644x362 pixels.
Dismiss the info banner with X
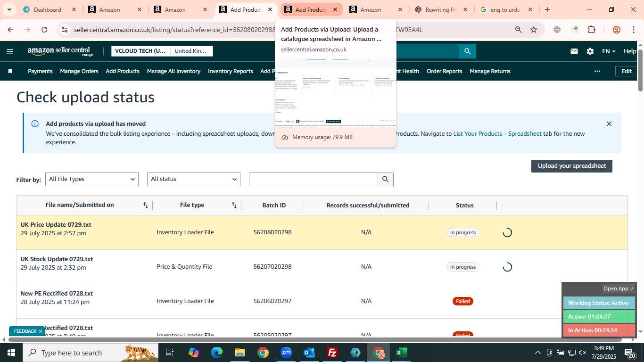coord(609,124)
